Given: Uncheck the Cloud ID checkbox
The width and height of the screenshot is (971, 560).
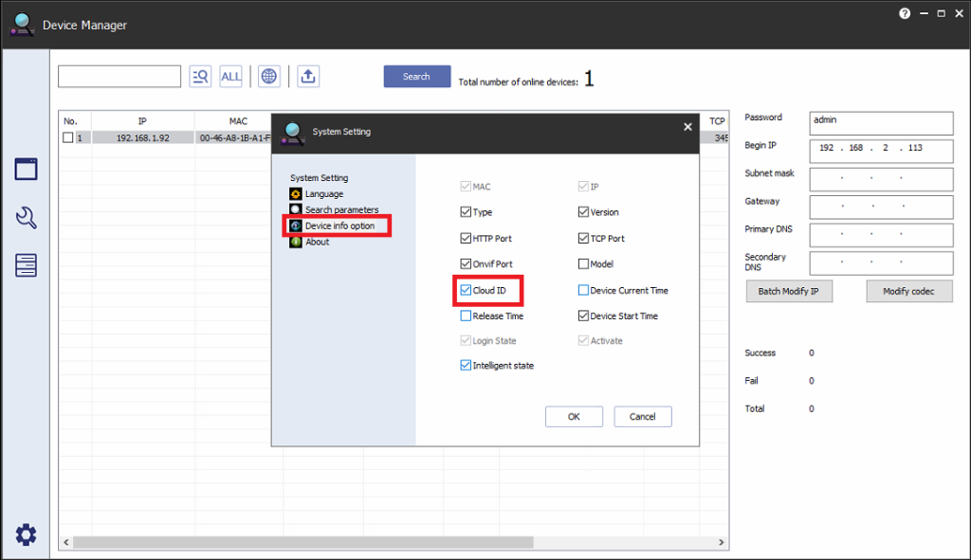Looking at the screenshot, I should point(466,290).
